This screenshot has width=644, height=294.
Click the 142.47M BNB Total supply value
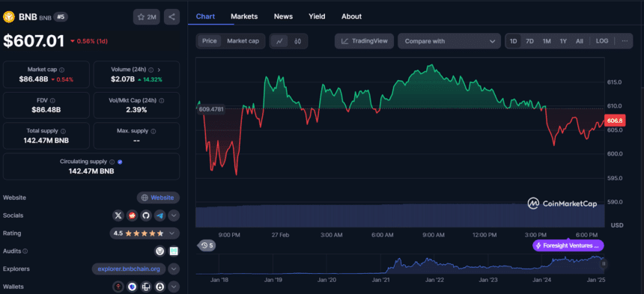[x=46, y=141]
